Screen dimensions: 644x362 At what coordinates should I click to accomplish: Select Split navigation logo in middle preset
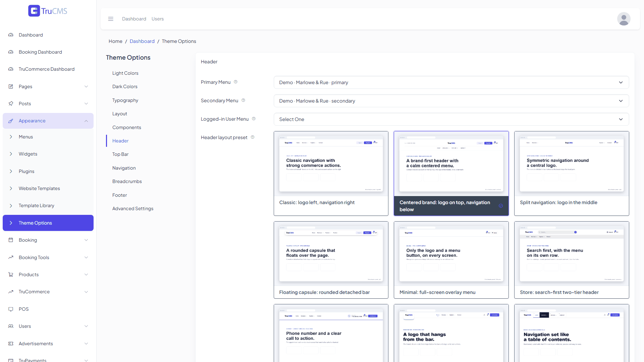click(x=572, y=173)
